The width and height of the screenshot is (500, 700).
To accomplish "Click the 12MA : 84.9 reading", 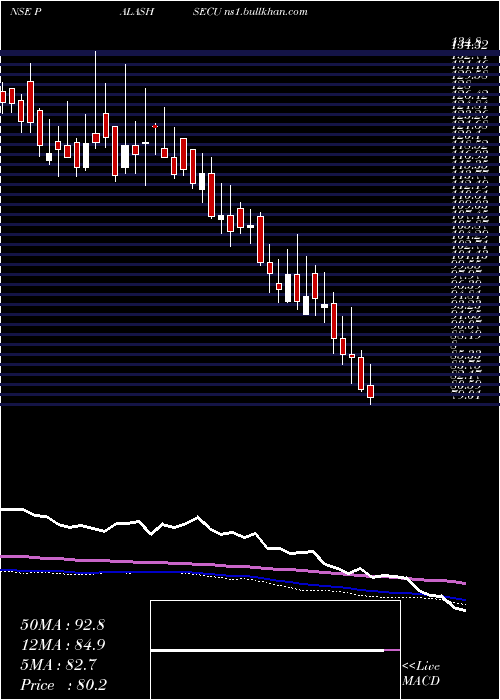I will (x=62, y=645).
